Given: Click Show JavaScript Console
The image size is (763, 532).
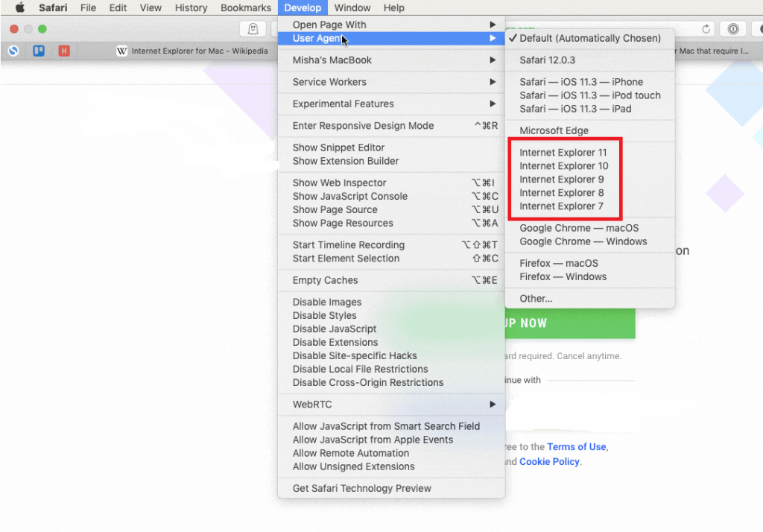Looking at the screenshot, I should [391, 197].
